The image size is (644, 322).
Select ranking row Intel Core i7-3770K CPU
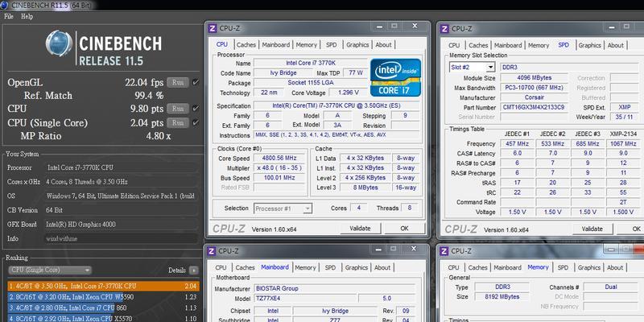click(x=104, y=286)
